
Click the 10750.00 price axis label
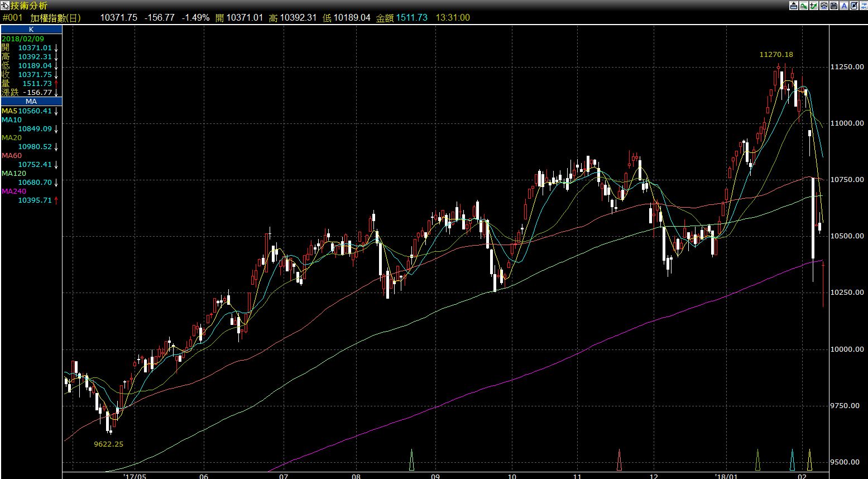tap(848, 180)
